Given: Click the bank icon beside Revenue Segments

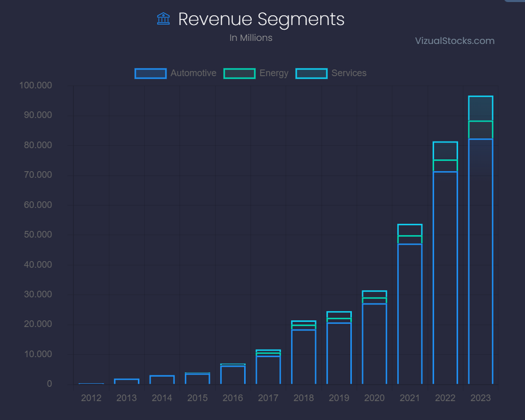Looking at the screenshot, I should click(163, 19).
